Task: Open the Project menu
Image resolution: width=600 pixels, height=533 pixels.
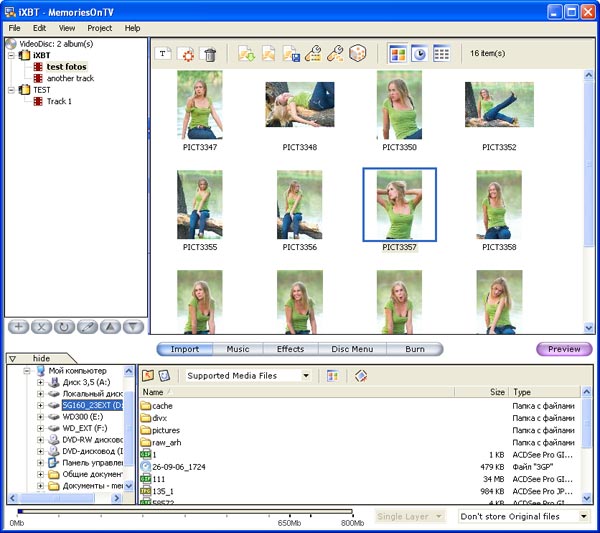Action: click(99, 28)
